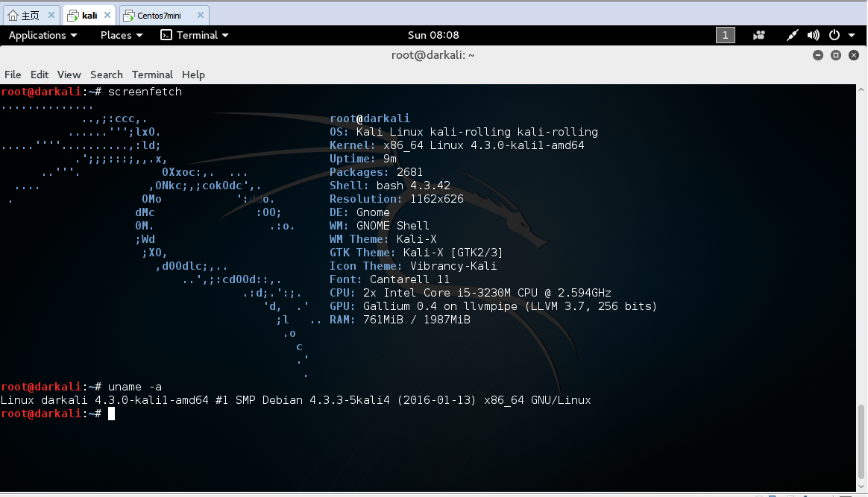Image resolution: width=868 pixels, height=497 pixels.
Task: Click the 'Packages: 2681' line
Action: click(377, 172)
